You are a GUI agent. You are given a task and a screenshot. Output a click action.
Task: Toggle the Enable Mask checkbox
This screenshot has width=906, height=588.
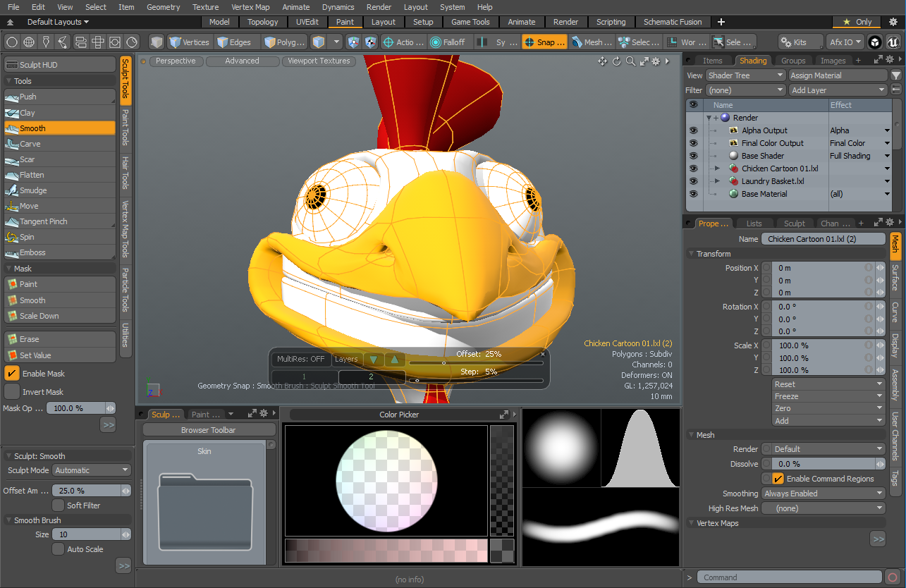click(12, 374)
